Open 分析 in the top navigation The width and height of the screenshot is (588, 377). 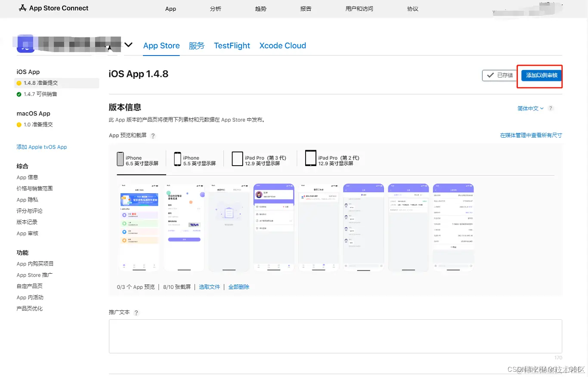[216, 9]
